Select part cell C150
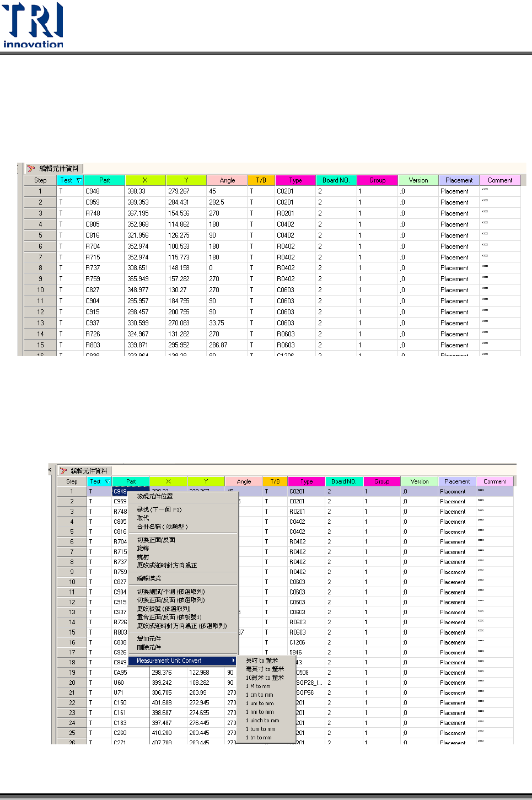This screenshot has width=532, height=800. pyautogui.click(x=131, y=703)
